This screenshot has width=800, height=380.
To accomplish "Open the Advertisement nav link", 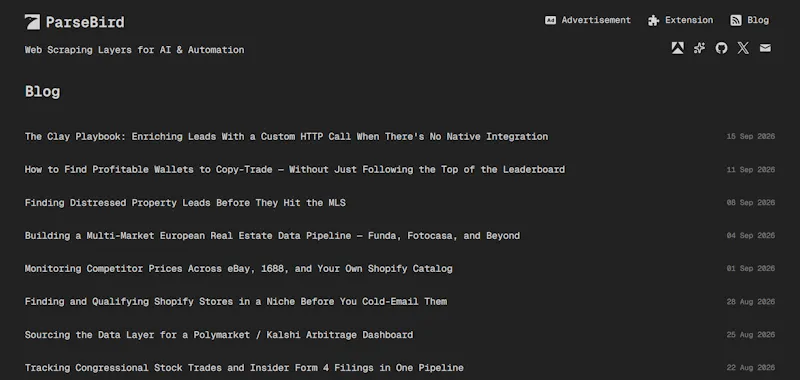I will tap(588, 20).
